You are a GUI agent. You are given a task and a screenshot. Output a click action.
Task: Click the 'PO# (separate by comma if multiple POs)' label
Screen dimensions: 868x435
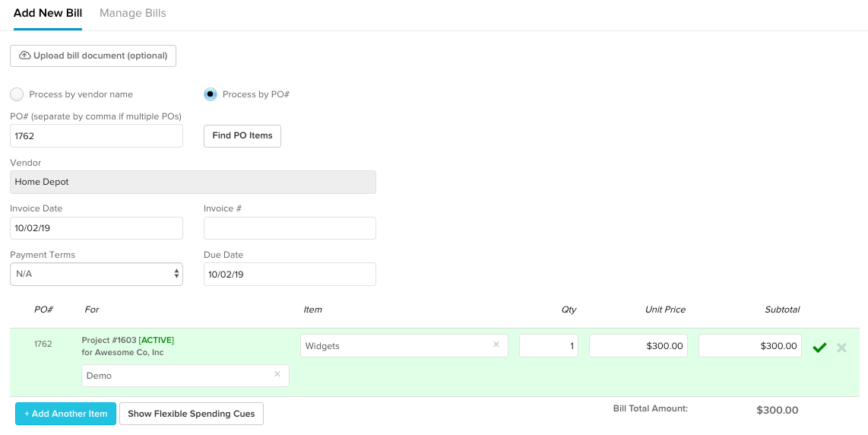(96, 116)
